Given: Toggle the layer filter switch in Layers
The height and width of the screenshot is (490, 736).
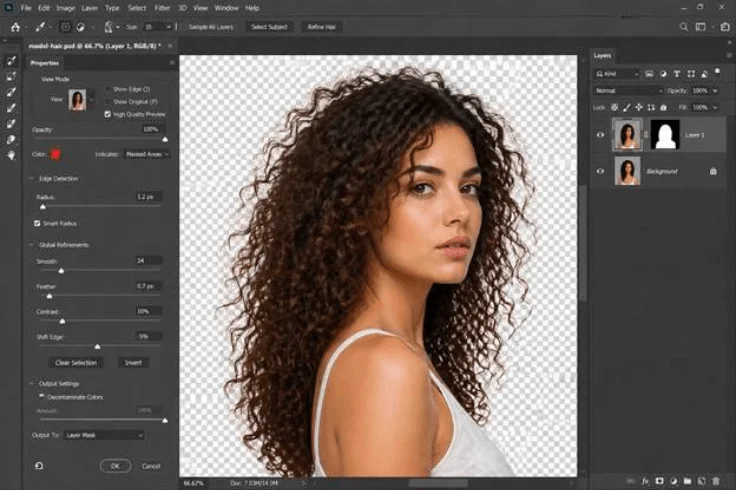Looking at the screenshot, I should pyautogui.click(x=718, y=72).
